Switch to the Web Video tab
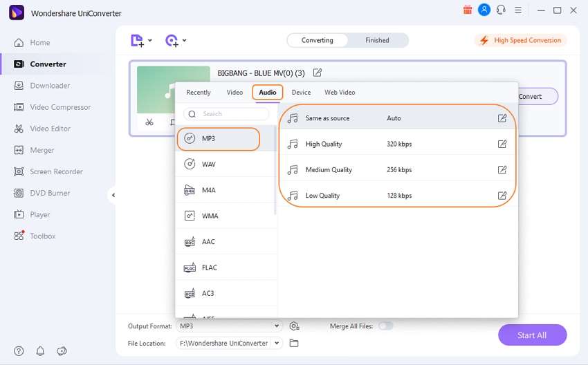 (340, 92)
